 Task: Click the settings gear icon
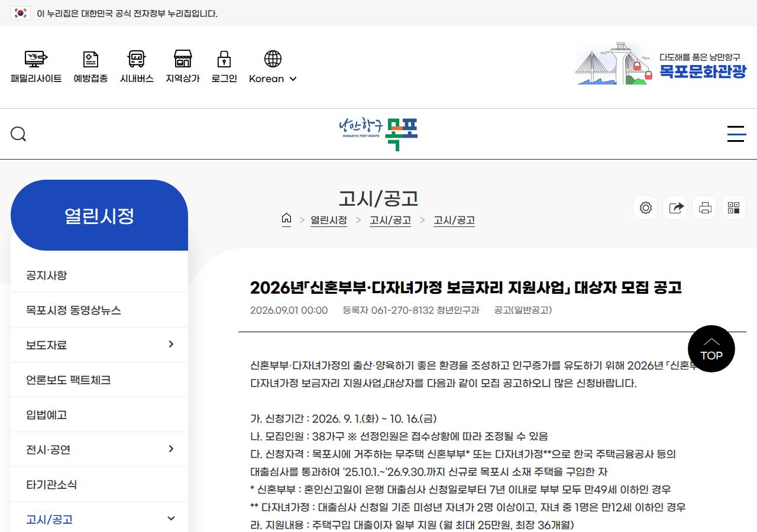pos(646,208)
